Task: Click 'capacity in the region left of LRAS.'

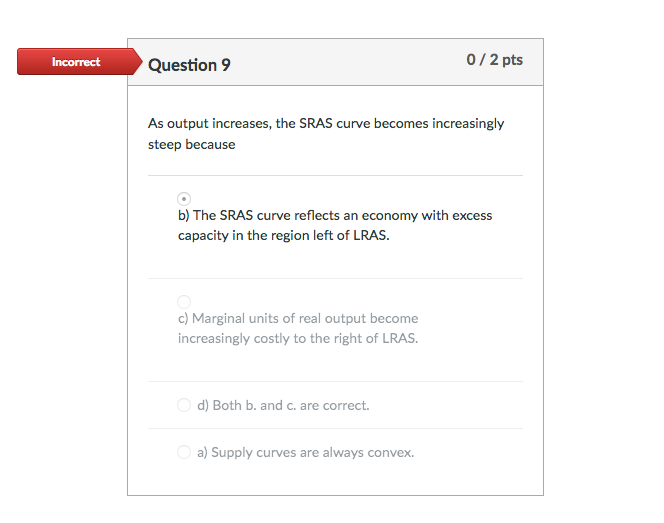Action: (x=284, y=235)
